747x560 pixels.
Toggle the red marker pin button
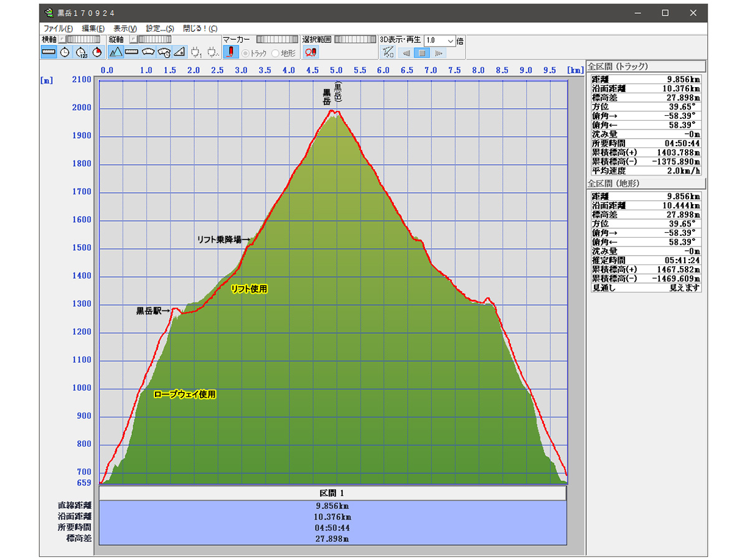click(x=230, y=52)
